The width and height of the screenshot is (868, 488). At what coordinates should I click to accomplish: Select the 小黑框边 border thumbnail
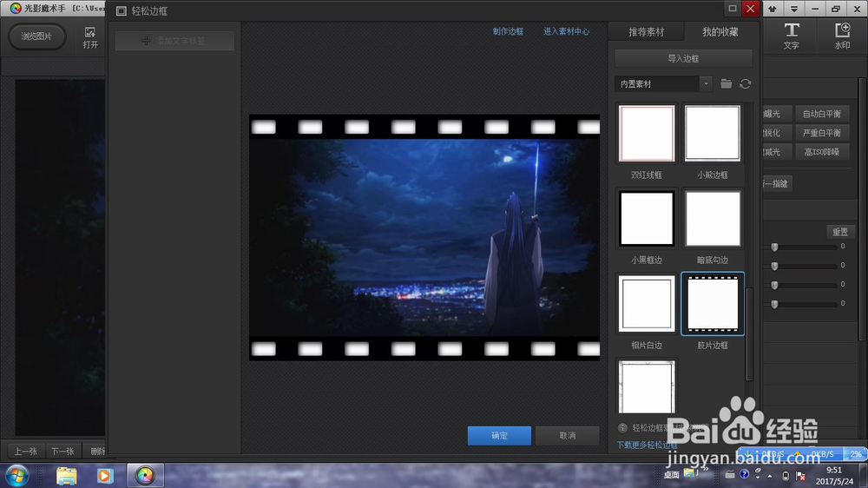[647, 219]
